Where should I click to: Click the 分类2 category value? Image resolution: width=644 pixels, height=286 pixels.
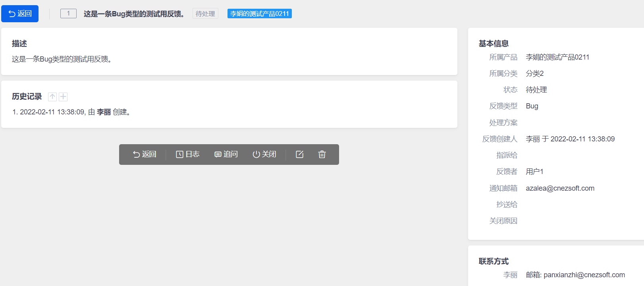pyautogui.click(x=535, y=73)
